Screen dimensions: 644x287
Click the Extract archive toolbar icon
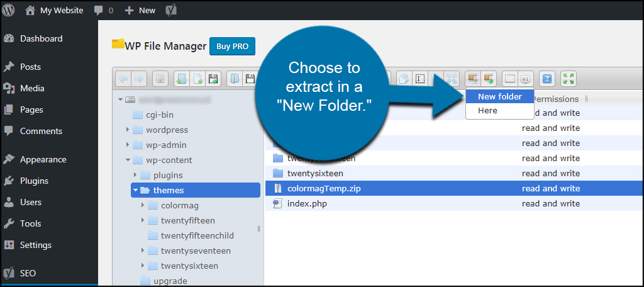473,79
